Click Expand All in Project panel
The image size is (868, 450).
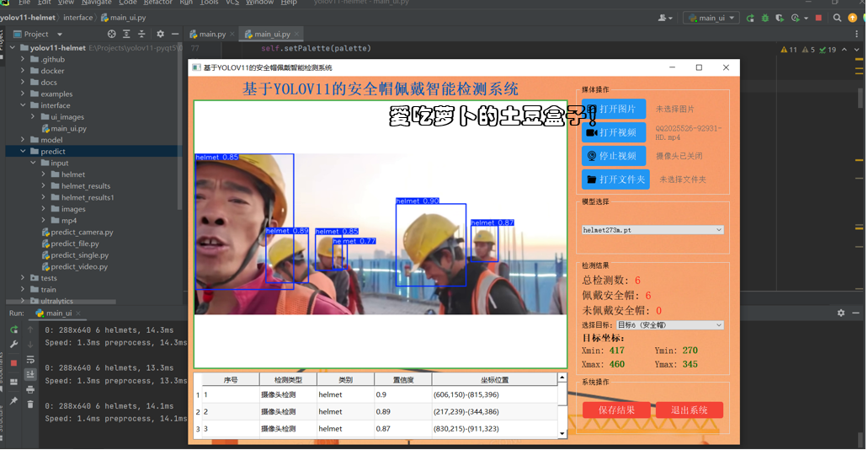click(x=127, y=34)
